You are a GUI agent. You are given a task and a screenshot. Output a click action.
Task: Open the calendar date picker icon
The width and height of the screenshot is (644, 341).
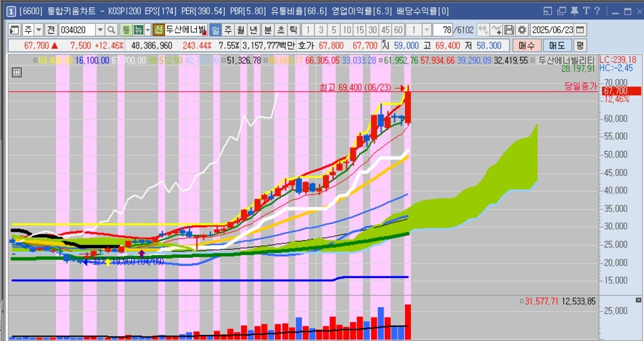click(x=580, y=30)
